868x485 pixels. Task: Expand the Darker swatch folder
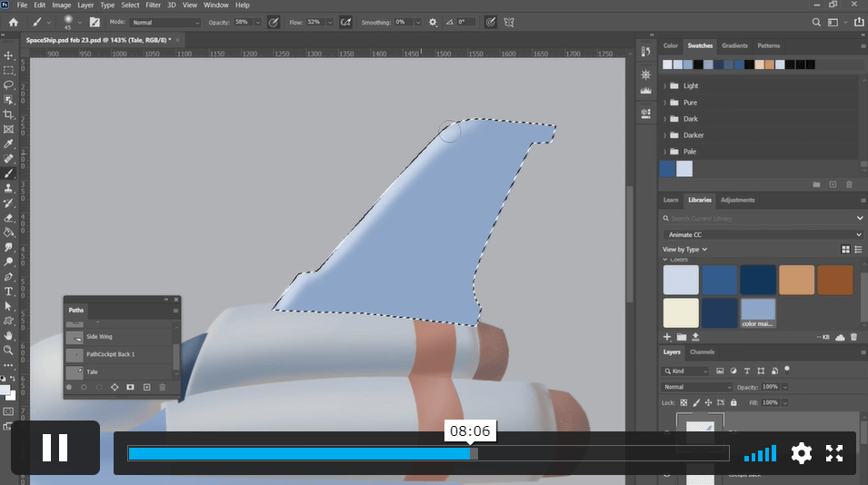point(664,135)
